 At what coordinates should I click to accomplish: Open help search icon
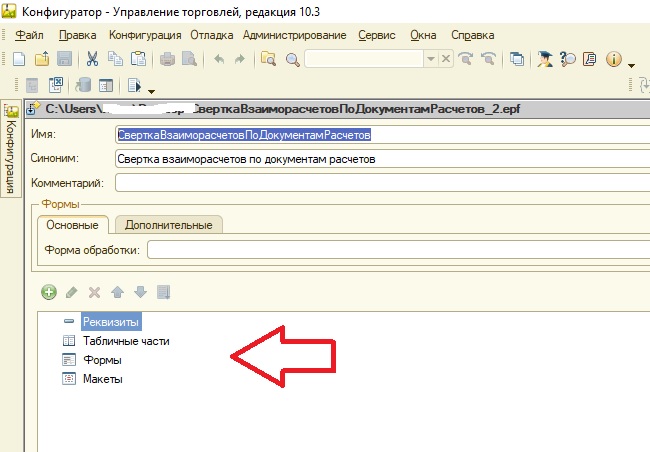tap(568, 59)
